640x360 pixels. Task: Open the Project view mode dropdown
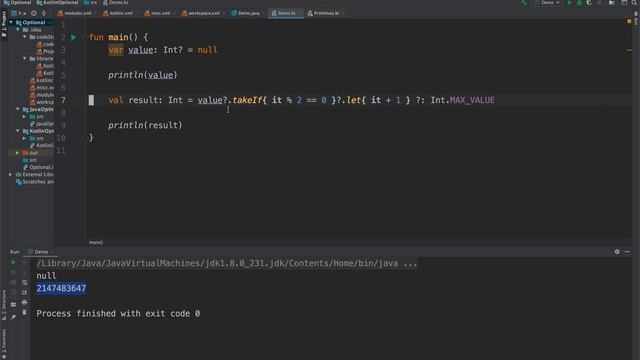[19, 13]
